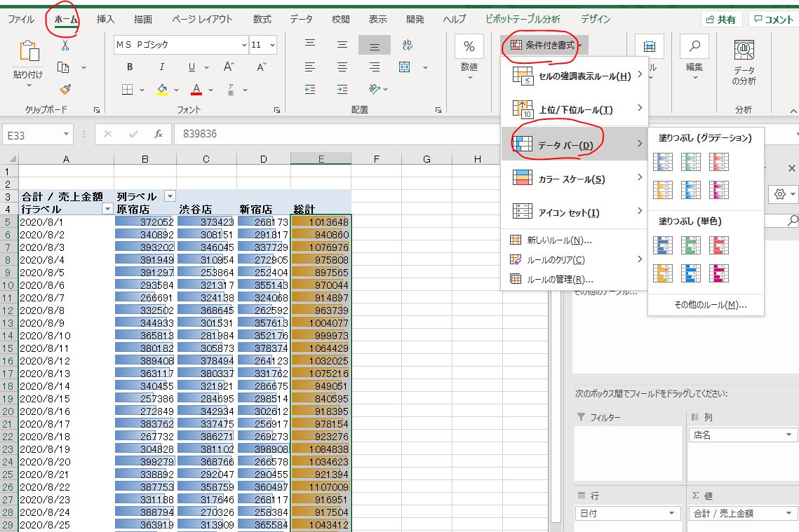The image size is (799, 532).
Task: Expand the 店名 field dropdown in 列 area
Action: [x=789, y=435]
